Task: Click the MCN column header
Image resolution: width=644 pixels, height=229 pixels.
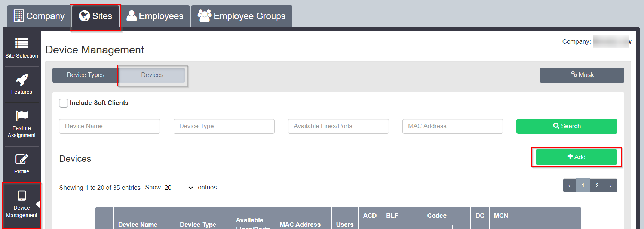Action: [x=501, y=216]
